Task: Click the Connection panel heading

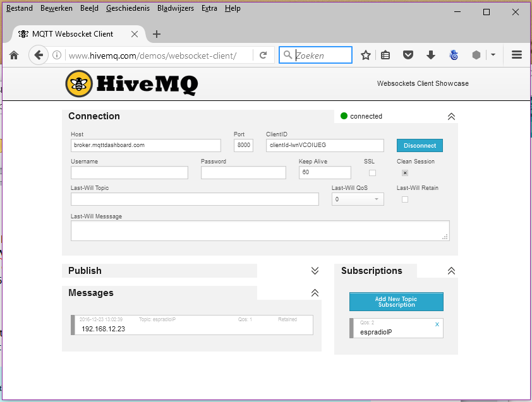Action: 94,116
